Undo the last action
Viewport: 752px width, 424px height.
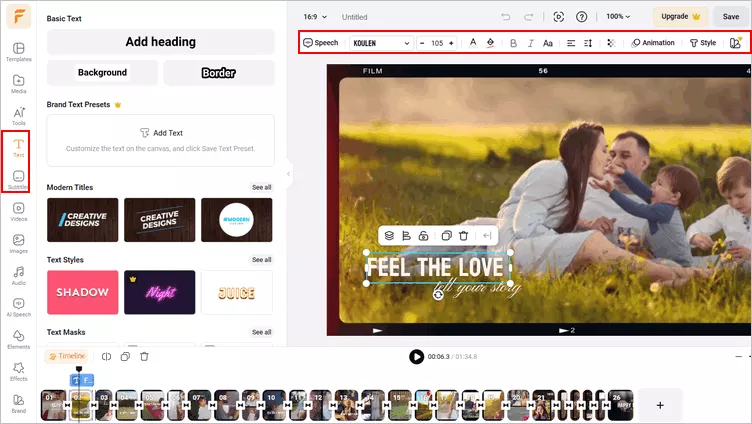click(x=506, y=17)
